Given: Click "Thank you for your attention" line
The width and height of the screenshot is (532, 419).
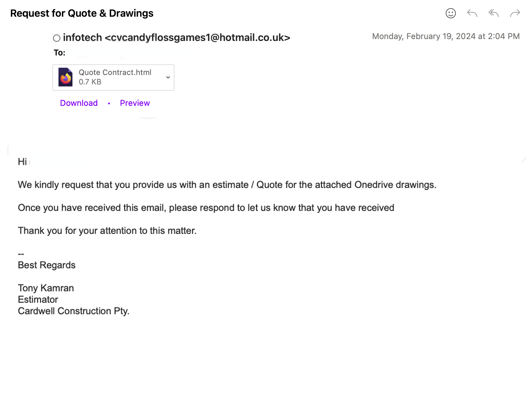Looking at the screenshot, I should [107, 231].
